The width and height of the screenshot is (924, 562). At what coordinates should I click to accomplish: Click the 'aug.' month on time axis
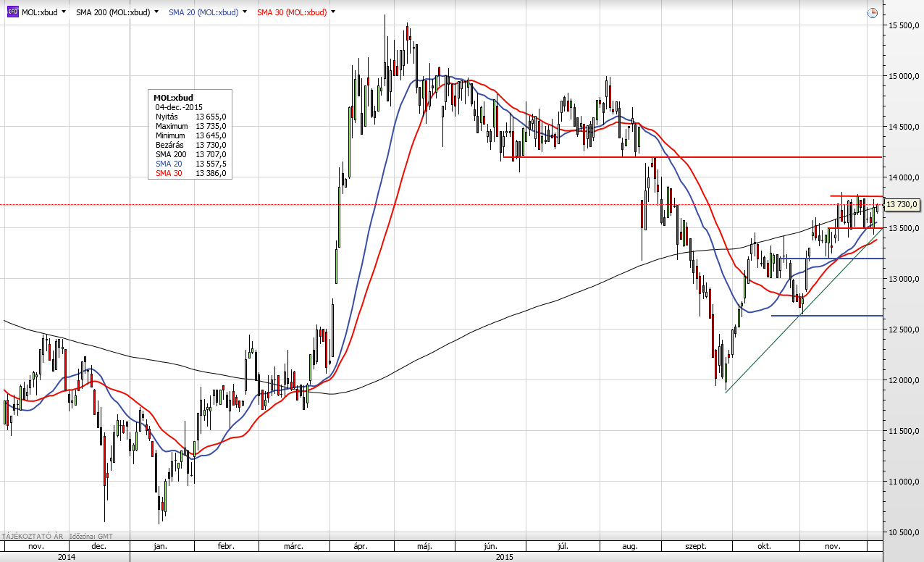tap(630, 546)
